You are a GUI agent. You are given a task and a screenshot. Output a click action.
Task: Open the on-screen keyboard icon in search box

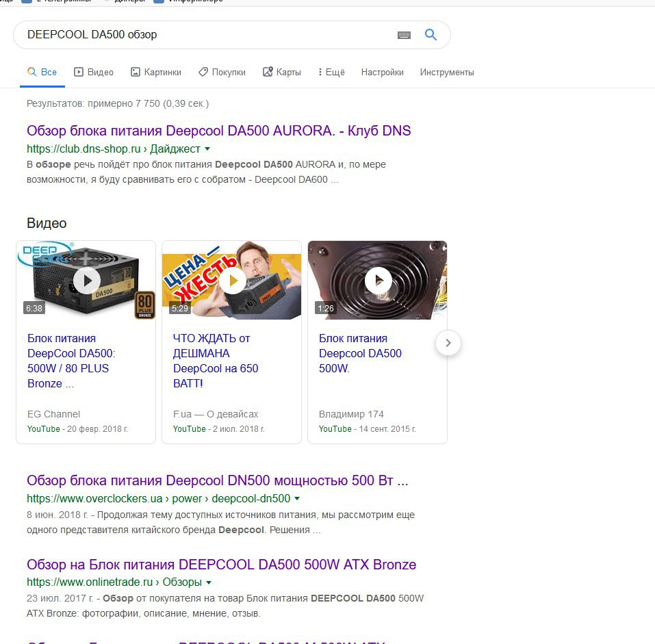click(x=404, y=35)
